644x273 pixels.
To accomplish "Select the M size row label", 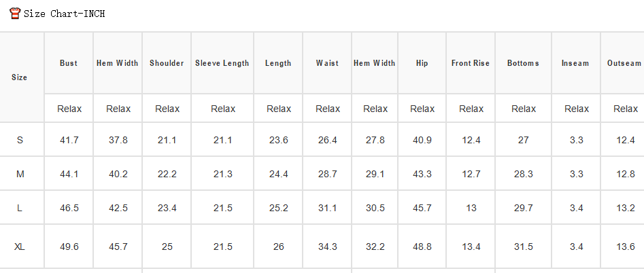I will coord(20,175).
